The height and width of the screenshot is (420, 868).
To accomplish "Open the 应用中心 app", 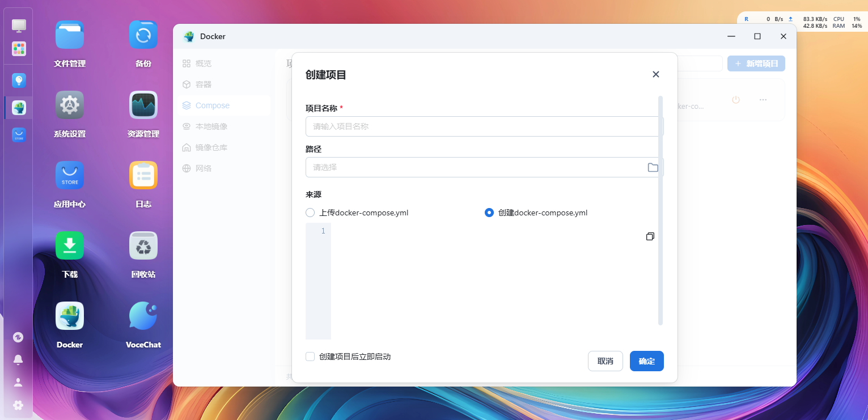I will tap(69, 175).
